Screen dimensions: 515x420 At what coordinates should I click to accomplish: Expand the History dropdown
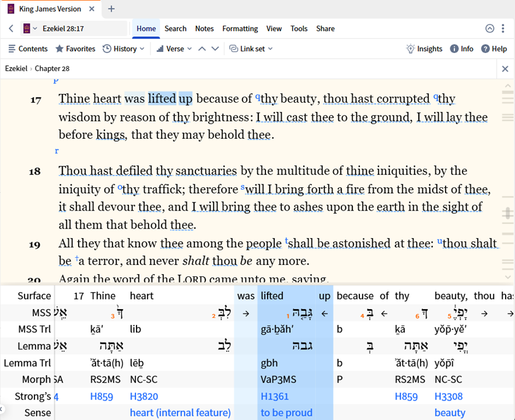click(x=124, y=49)
